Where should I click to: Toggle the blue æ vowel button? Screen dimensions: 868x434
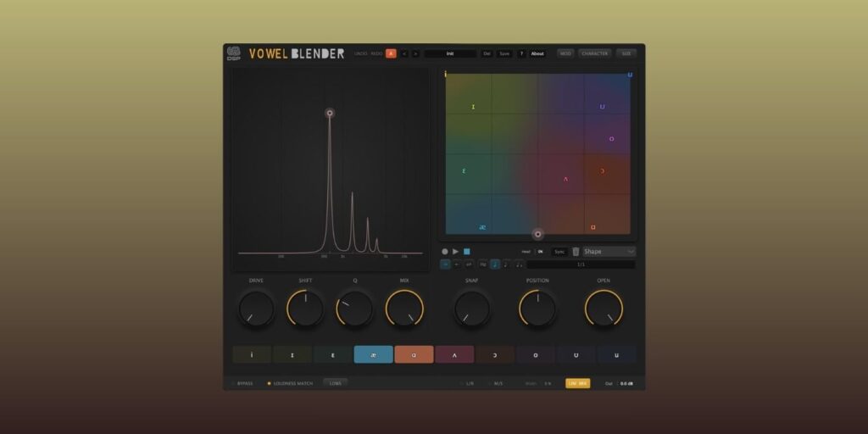[374, 355]
